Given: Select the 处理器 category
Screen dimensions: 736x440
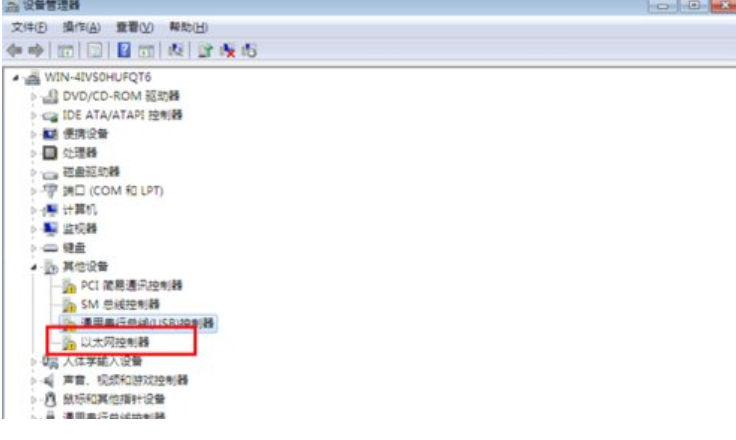Looking at the screenshot, I should [80, 153].
